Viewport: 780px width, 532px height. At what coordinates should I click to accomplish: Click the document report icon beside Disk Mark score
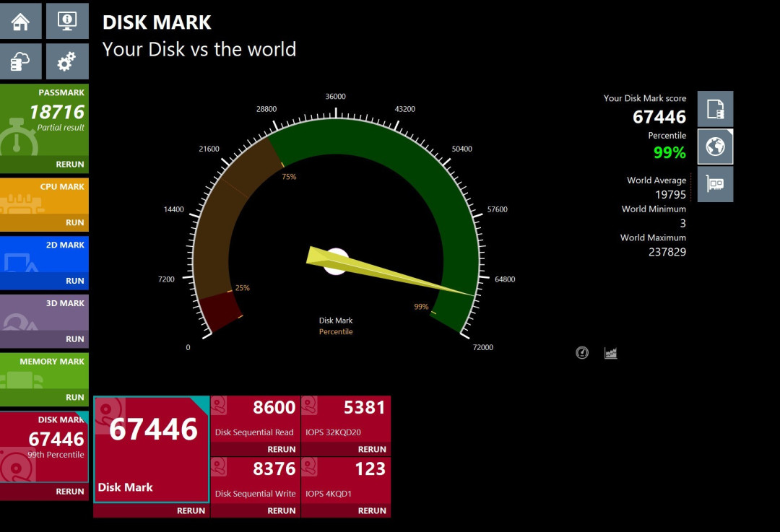pyautogui.click(x=715, y=109)
